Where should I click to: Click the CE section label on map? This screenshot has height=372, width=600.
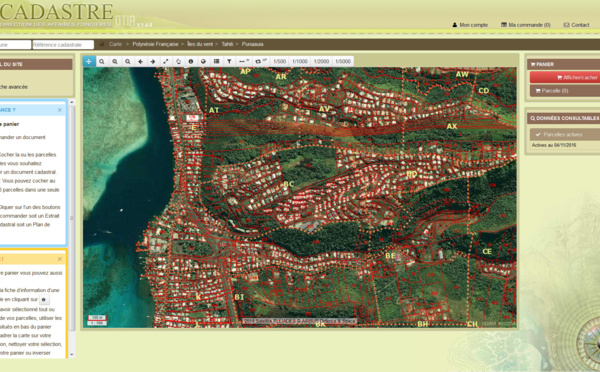(x=487, y=251)
